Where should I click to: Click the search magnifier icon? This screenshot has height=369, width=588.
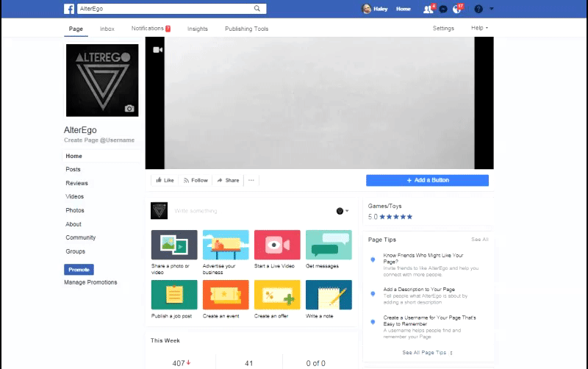point(257,9)
